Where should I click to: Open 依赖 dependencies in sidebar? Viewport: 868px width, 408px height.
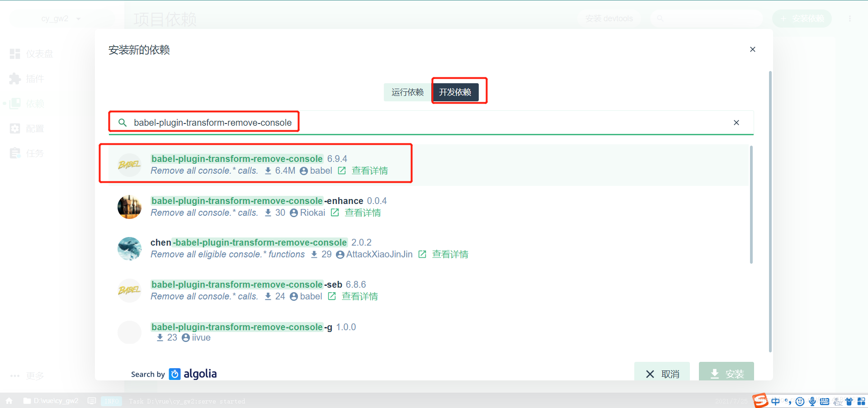[x=27, y=104]
